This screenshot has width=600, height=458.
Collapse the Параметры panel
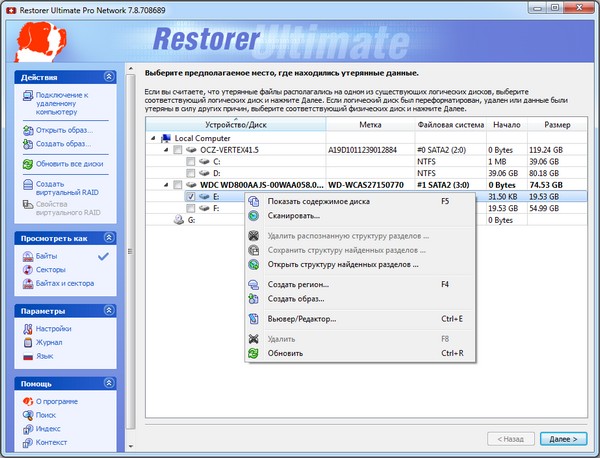coord(109,311)
